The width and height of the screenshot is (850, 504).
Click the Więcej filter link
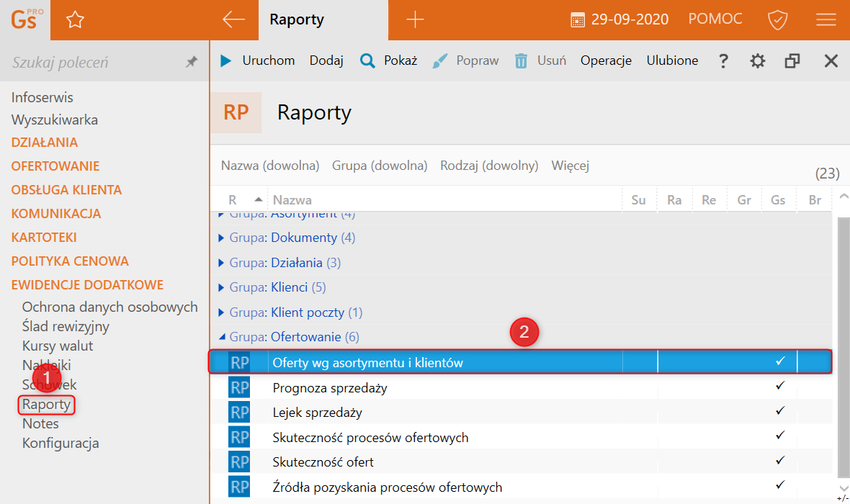570,166
